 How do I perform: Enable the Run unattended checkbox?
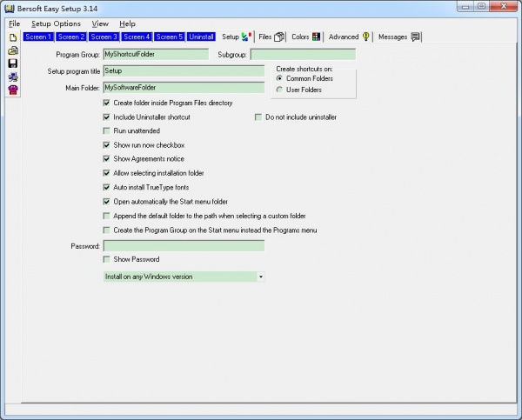[107, 130]
